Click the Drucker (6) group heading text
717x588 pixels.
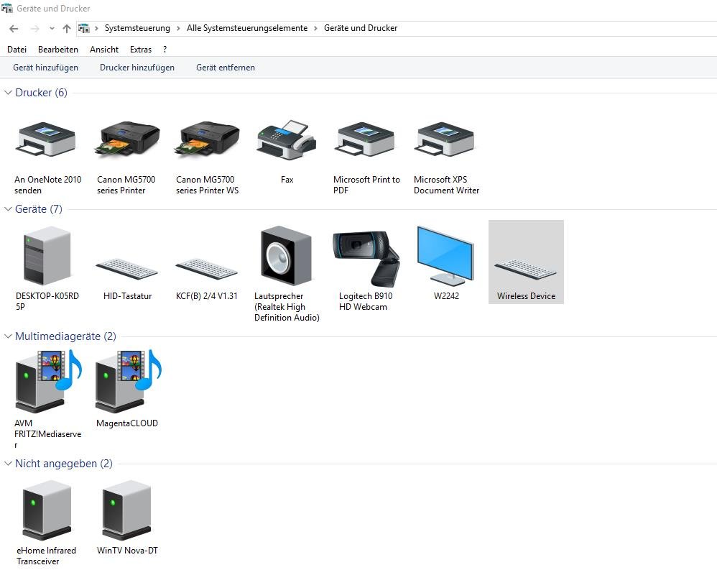(x=41, y=93)
